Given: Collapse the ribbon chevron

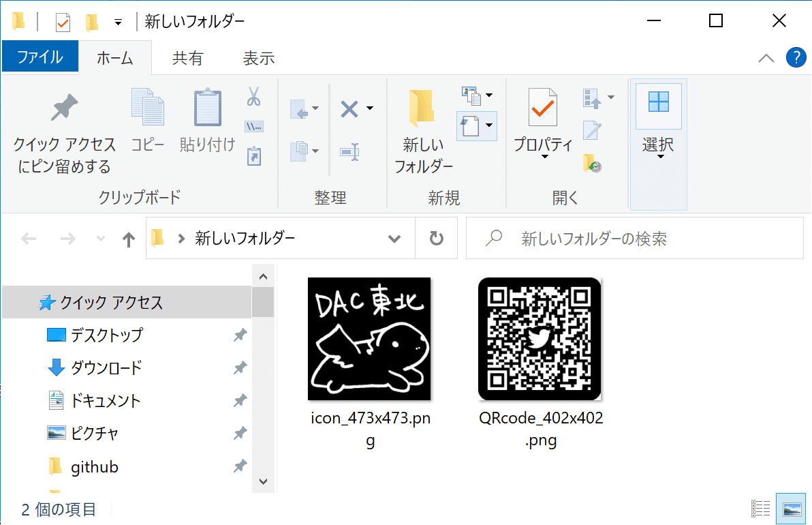Looking at the screenshot, I should [766, 58].
